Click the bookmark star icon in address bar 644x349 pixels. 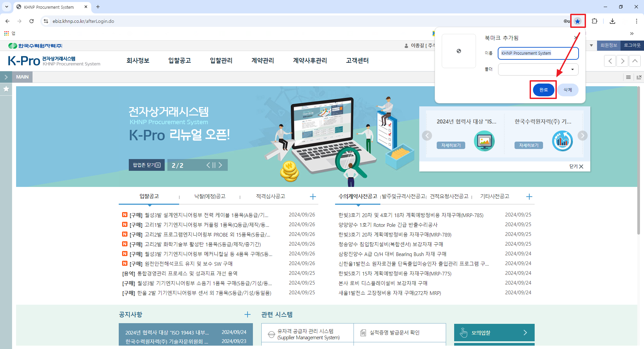click(x=577, y=21)
